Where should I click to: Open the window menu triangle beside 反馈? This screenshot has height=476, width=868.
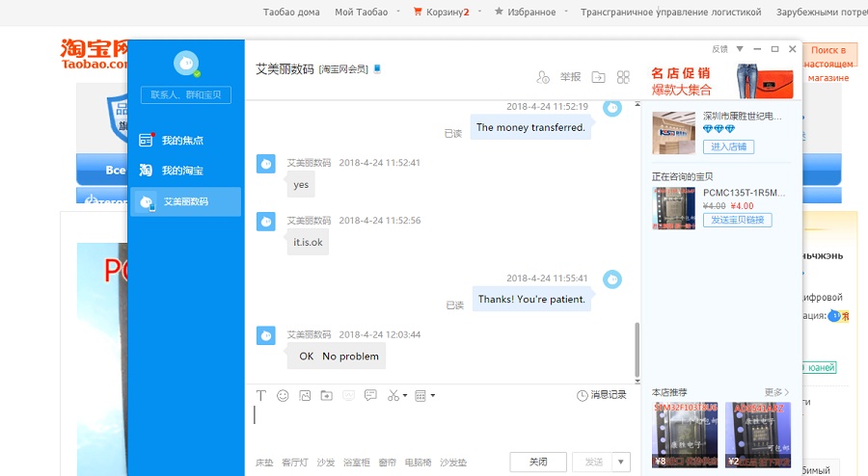pyautogui.click(x=740, y=49)
